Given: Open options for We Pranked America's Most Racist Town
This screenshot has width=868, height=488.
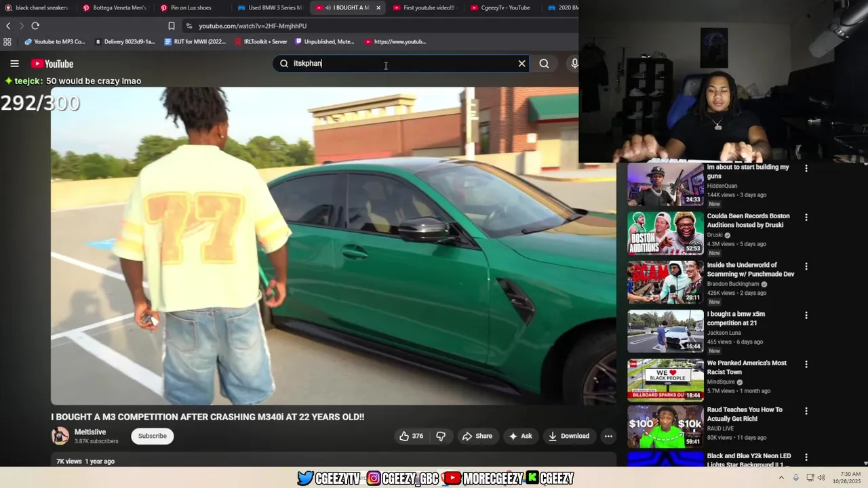Looking at the screenshot, I should pos(806,364).
